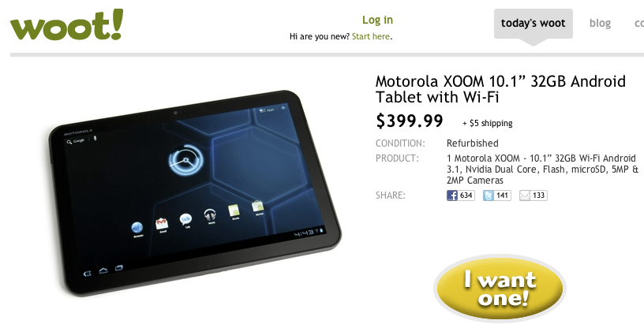Click the email share envelope icon
This screenshot has height=324, width=644.
(525, 196)
